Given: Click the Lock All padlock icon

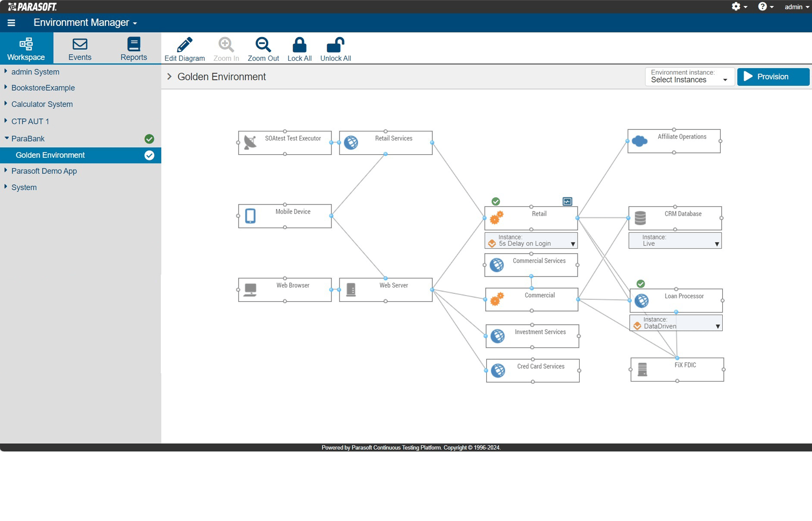Looking at the screenshot, I should pos(299,48).
